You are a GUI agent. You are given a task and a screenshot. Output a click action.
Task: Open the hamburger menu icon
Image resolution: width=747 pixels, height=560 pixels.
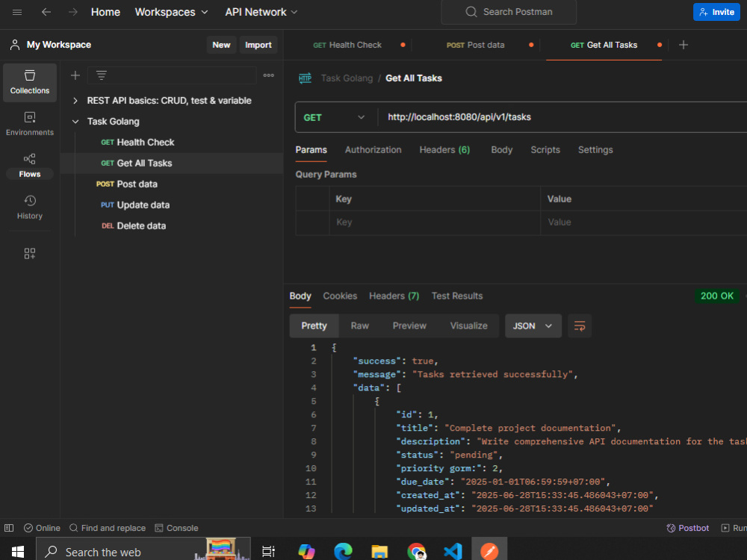pyautogui.click(x=17, y=12)
